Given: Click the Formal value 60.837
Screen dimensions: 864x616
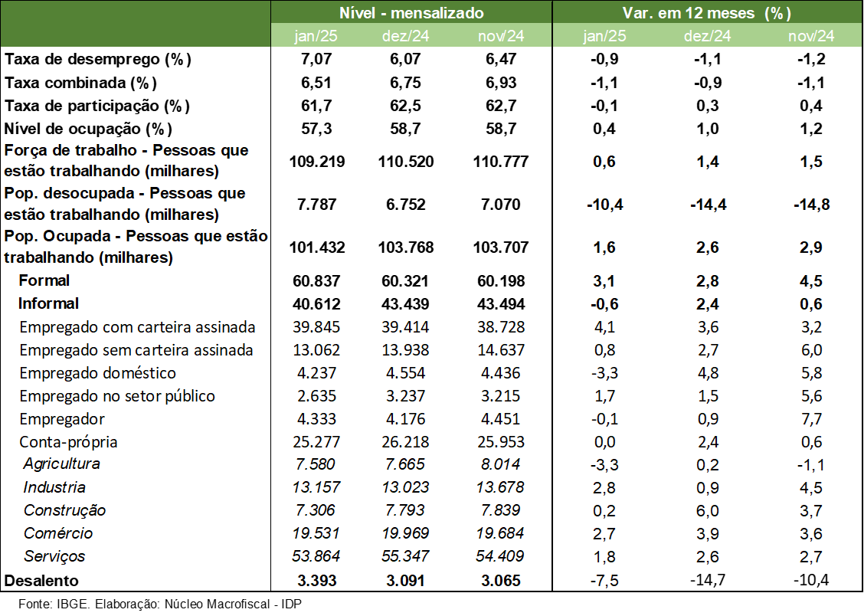Looking at the screenshot, I should [316, 281].
